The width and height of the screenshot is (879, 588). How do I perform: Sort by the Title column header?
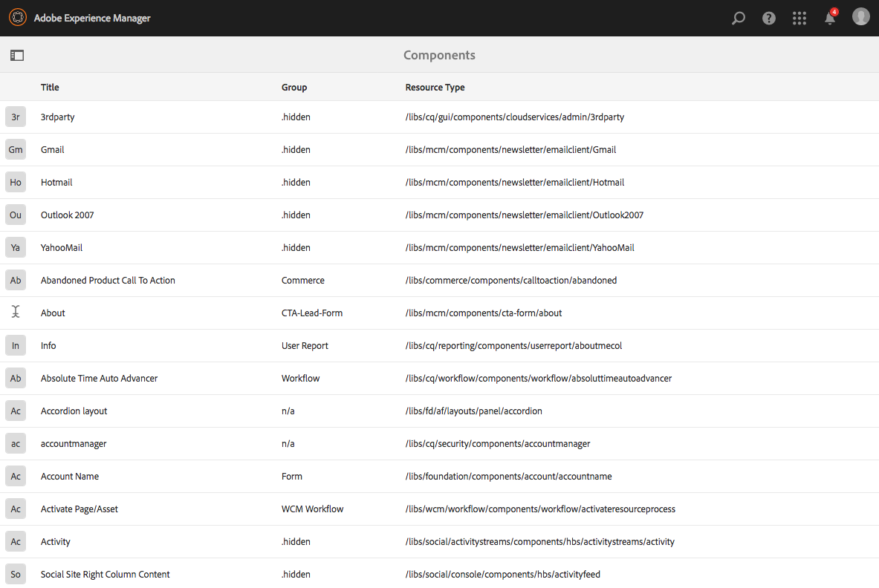[x=50, y=87]
